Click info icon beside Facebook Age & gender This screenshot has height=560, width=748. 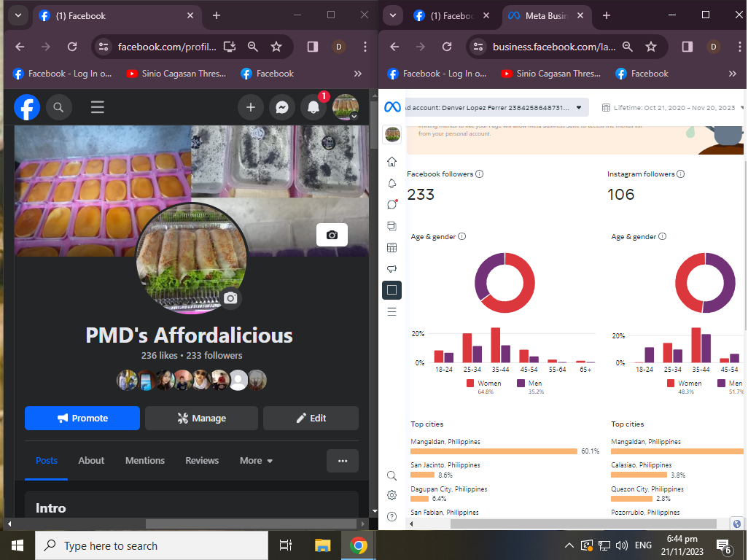pos(461,236)
